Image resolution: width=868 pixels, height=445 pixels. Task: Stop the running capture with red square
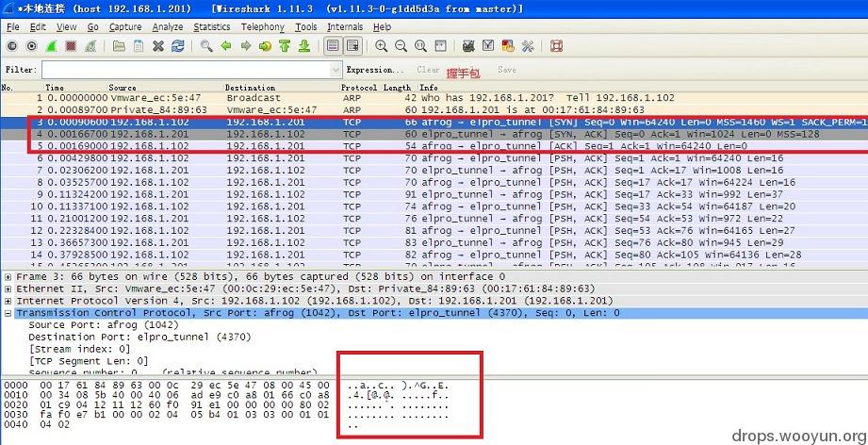click(x=71, y=46)
